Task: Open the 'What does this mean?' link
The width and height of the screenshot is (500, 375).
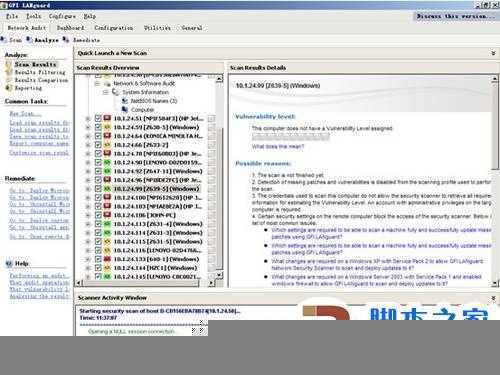Action: coord(278,146)
